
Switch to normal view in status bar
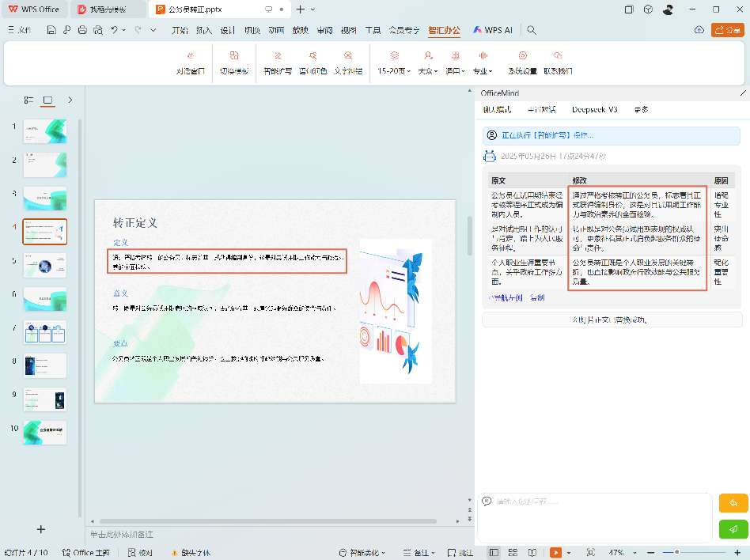pos(494,552)
